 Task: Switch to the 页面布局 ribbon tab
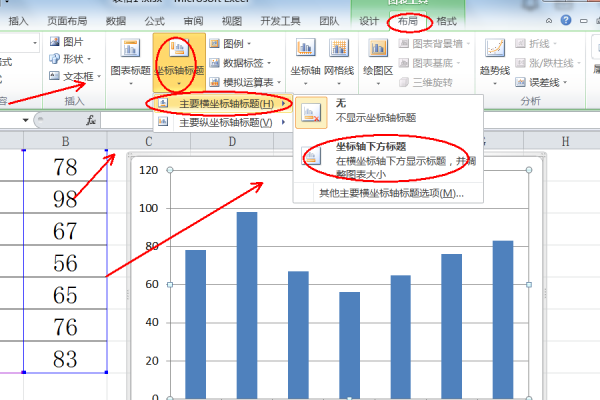pos(67,21)
